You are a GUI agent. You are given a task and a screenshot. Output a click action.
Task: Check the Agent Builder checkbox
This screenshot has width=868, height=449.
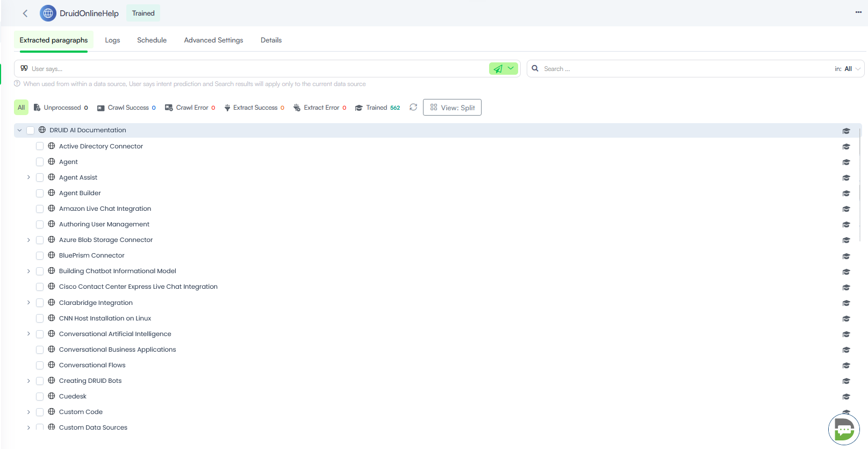[40, 193]
